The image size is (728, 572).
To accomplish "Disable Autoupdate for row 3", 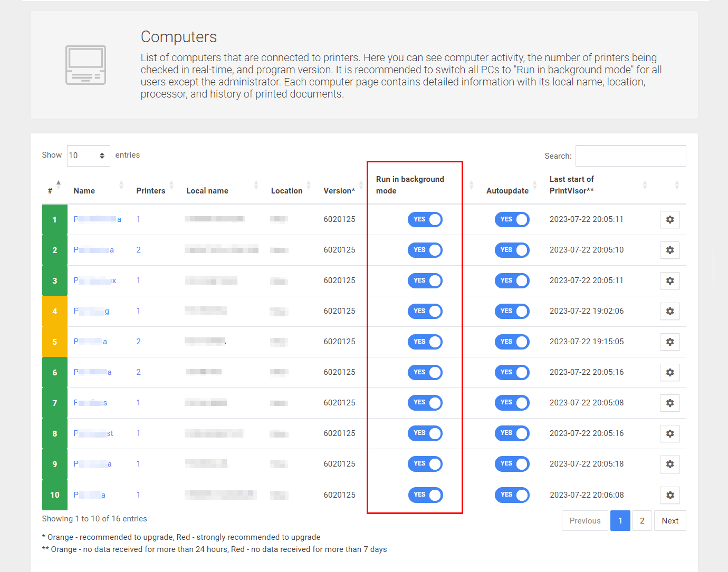I will pyautogui.click(x=512, y=281).
